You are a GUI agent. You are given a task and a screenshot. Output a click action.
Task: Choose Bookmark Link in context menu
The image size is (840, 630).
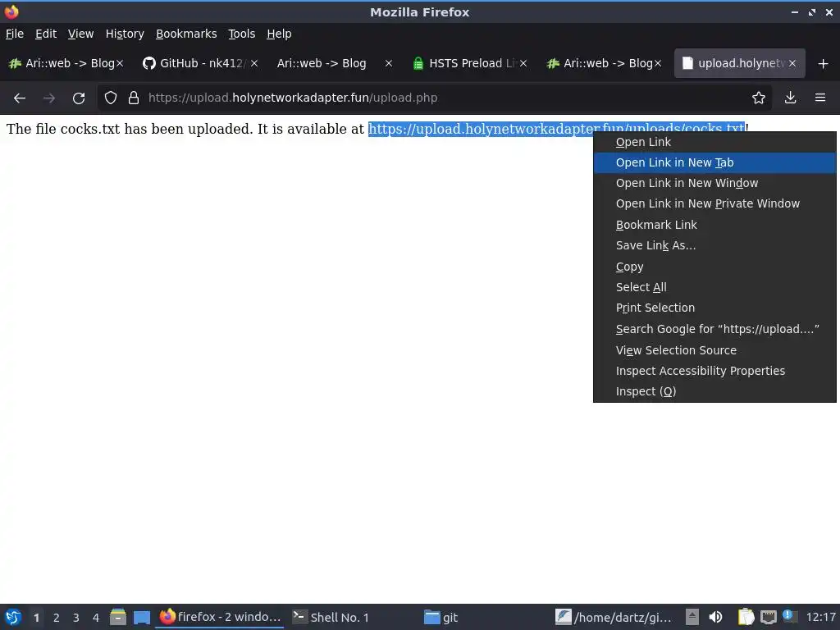click(x=714, y=225)
